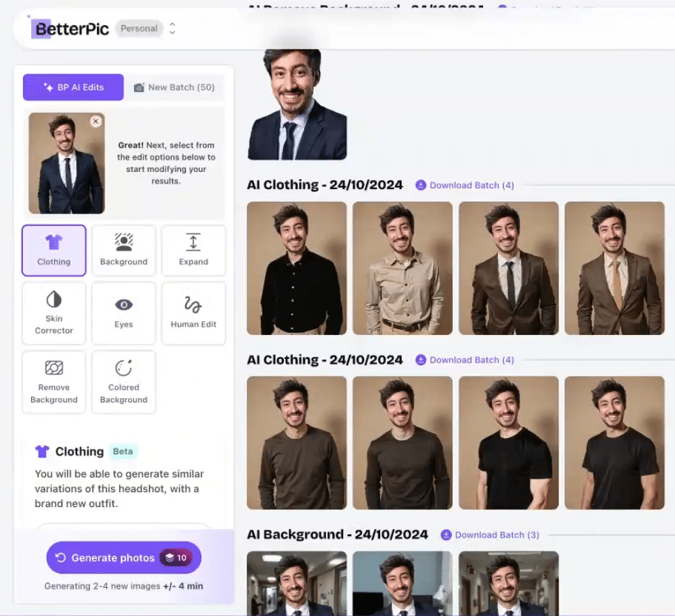The height and width of the screenshot is (616, 675).
Task: Select the Remove Background tool
Action: tap(54, 382)
